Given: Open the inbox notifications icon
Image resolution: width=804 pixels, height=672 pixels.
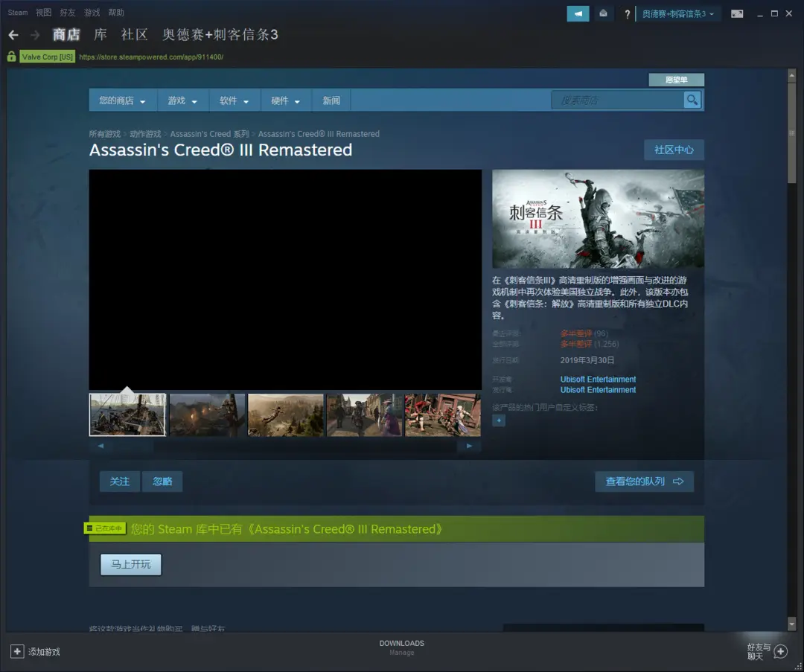Looking at the screenshot, I should click(x=604, y=14).
